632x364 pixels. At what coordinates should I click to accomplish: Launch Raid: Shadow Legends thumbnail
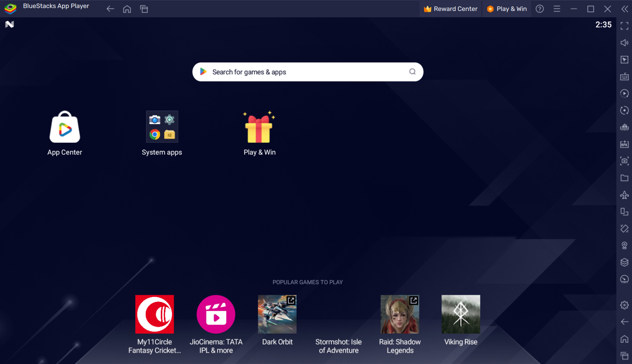point(400,314)
